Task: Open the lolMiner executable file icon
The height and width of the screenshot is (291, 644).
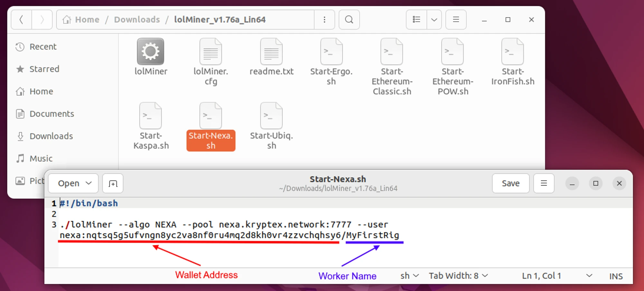Action: (150, 52)
